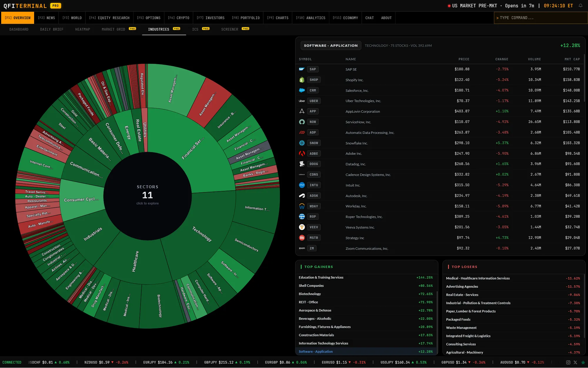
Task: Select the Industrials sector wedge
Action: point(93,234)
